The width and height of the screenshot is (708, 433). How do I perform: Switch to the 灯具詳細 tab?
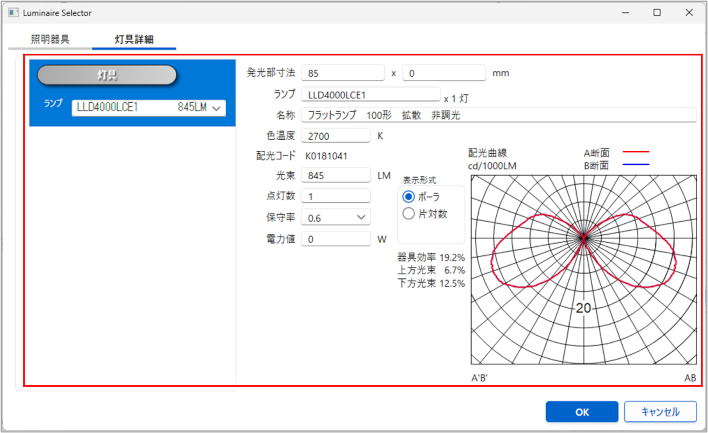point(134,40)
